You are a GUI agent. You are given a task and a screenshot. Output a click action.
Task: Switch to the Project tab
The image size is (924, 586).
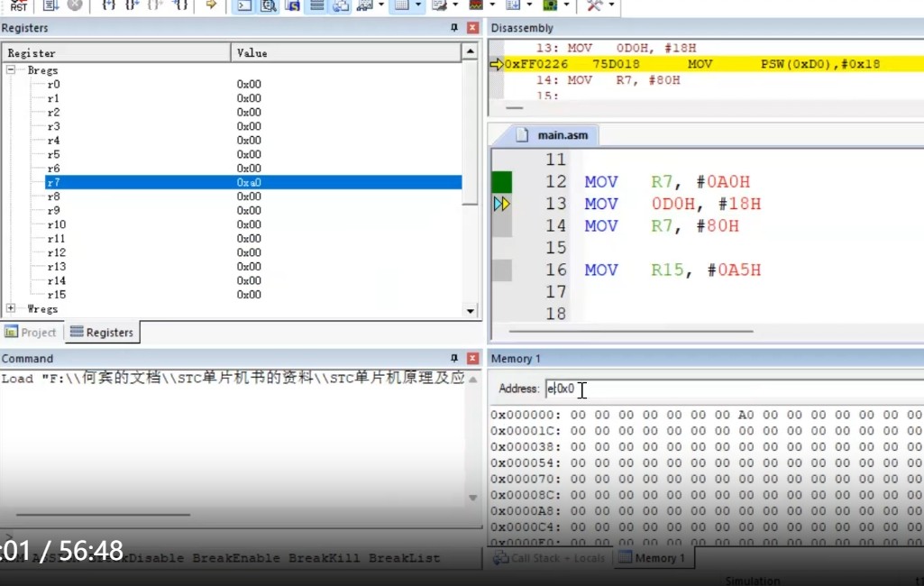[31, 333]
